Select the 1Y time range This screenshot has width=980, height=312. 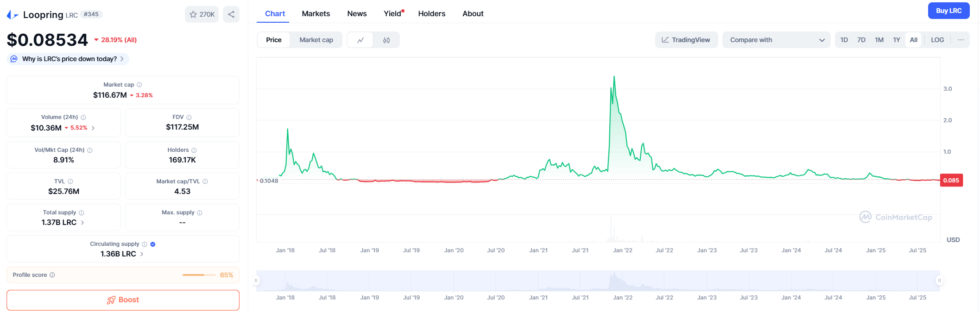click(896, 40)
